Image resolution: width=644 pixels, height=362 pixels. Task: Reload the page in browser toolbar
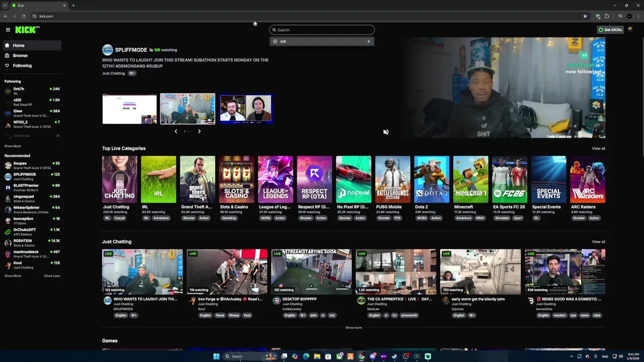[23, 16]
